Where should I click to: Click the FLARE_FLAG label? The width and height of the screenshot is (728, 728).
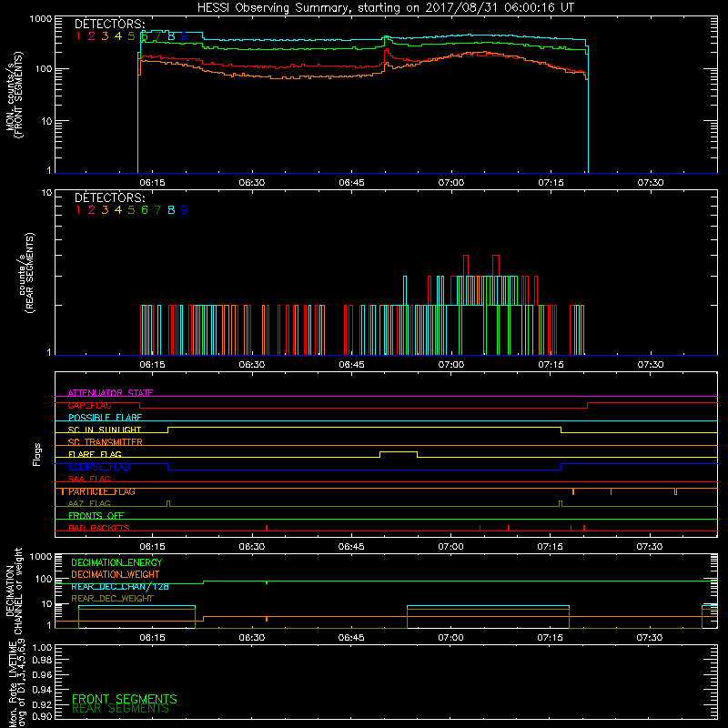click(x=95, y=454)
